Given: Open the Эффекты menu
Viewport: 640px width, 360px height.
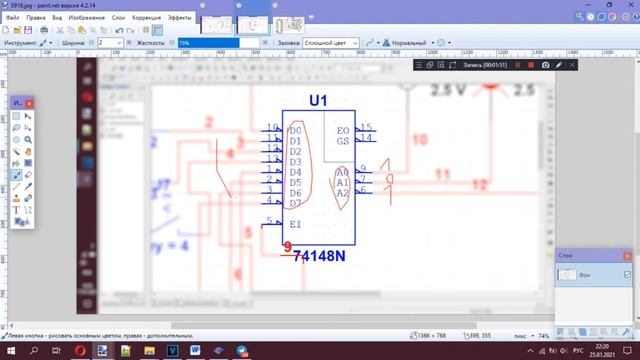Looking at the screenshot, I should 179,18.
